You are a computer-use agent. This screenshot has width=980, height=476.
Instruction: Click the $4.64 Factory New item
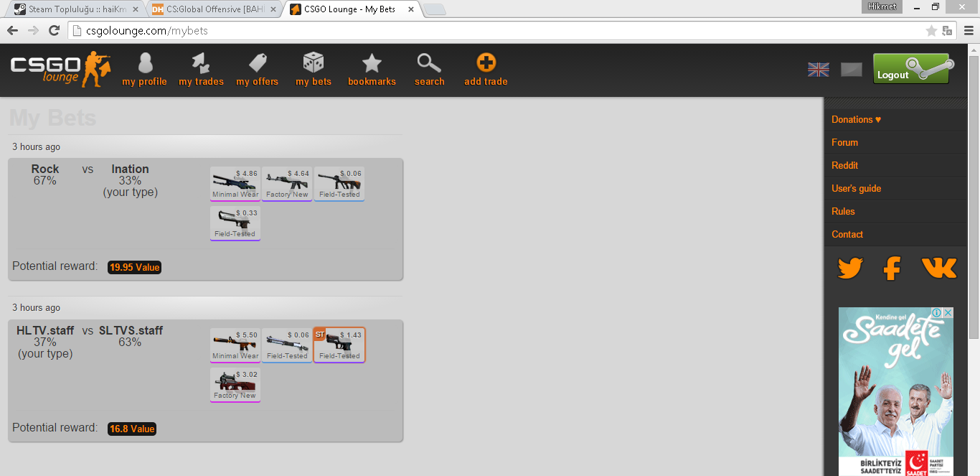(287, 184)
